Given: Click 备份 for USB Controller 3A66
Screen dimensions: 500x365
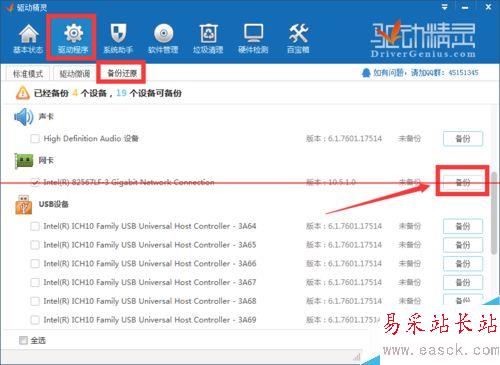Looking at the screenshot, I should click(x=463, y=264).
